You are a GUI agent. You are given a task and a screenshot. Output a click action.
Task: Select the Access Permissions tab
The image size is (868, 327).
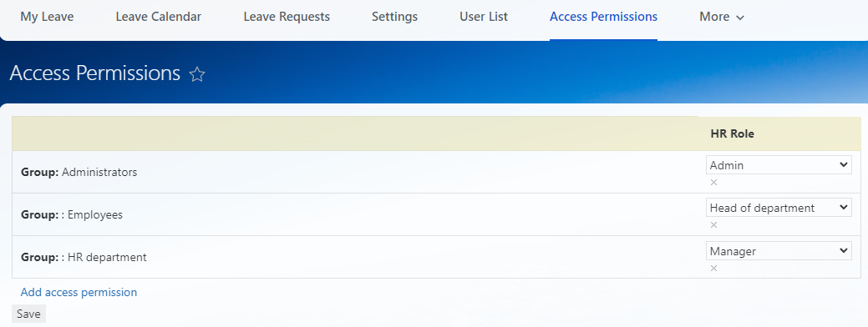603,18
